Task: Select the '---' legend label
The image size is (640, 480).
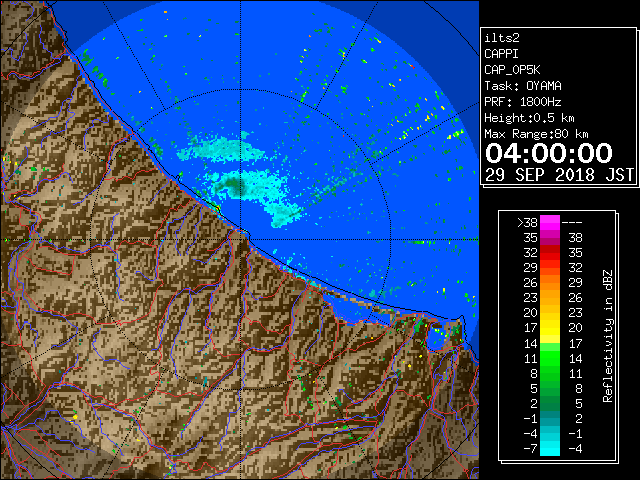Action: (572, 223)
